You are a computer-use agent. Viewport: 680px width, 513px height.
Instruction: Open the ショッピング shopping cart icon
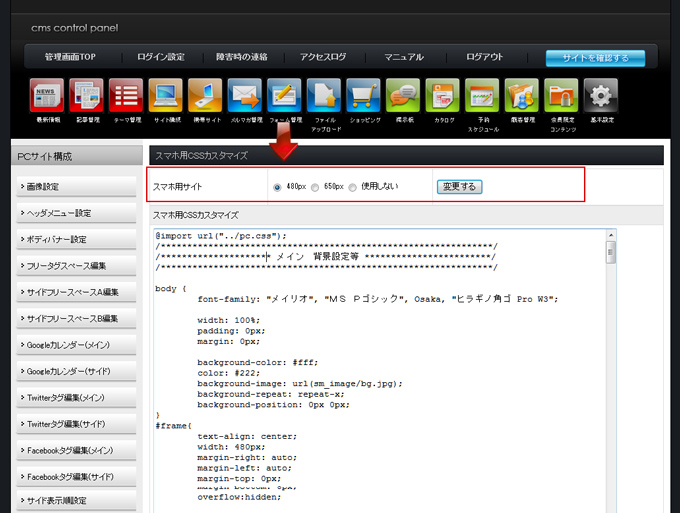(x=363, y=96)
